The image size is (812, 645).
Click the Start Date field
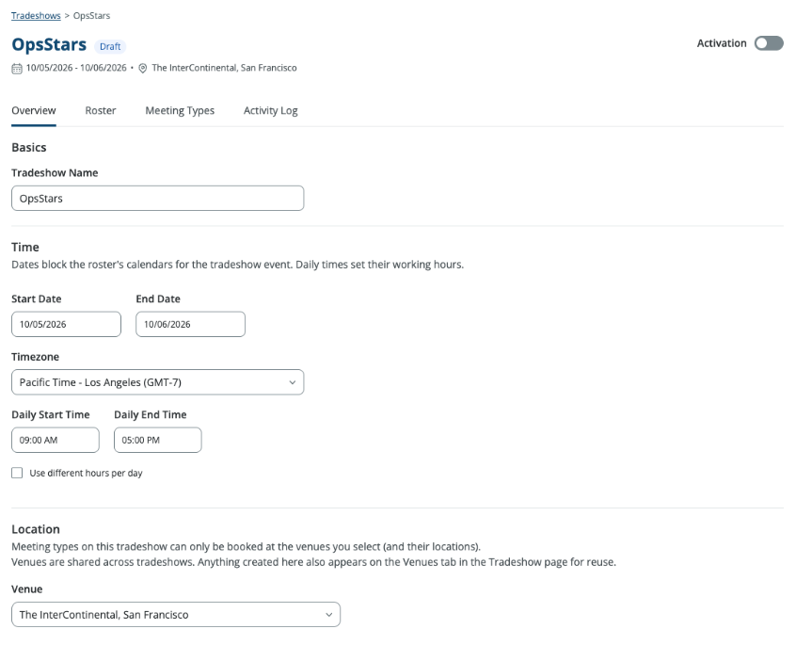[66, 324]
